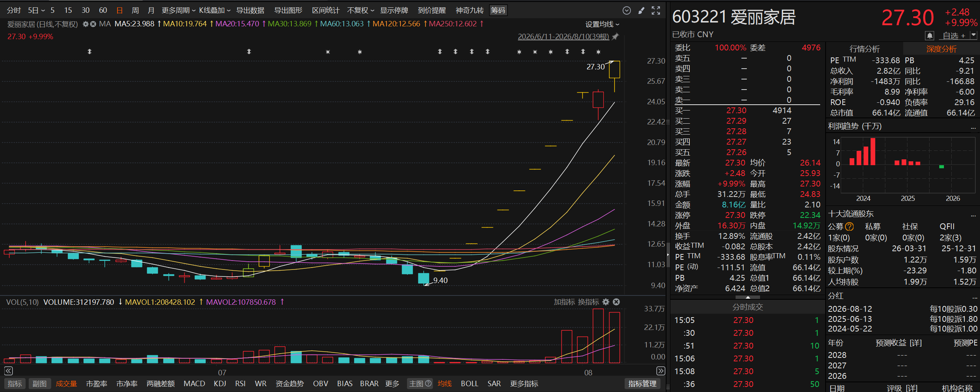Open the 2026/6/11-2026/8/10(39根) date range link
The image size is (980, 392).
coord(563,36)
